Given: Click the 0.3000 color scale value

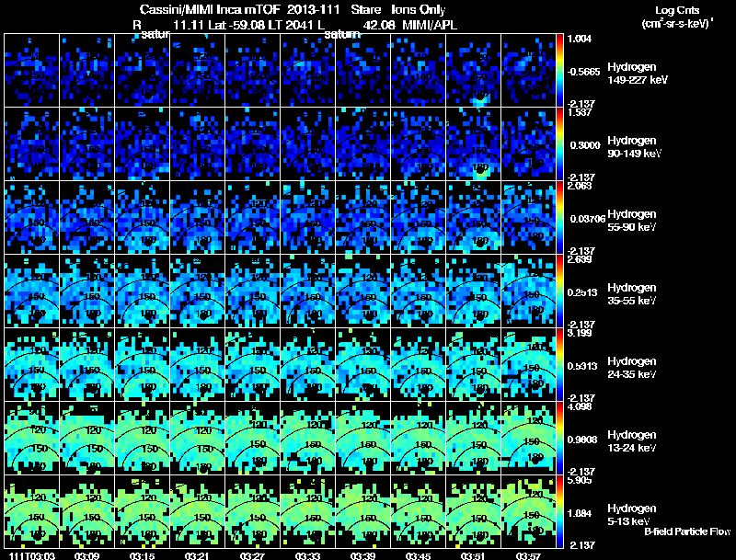Looking at the screenshot, I should (585, 145).
